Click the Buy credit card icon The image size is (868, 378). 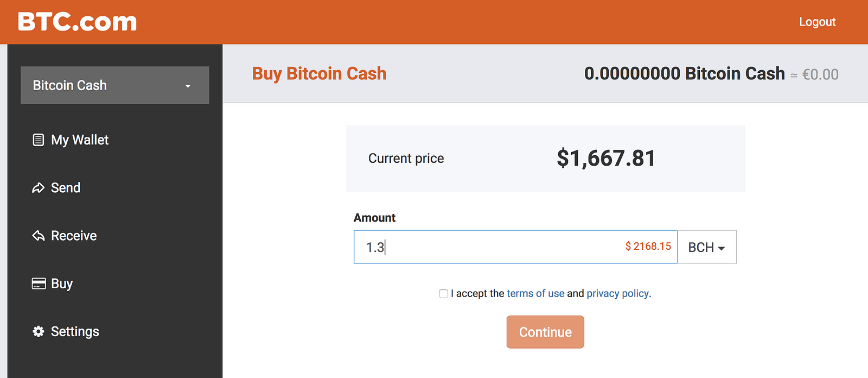point(39,283)
